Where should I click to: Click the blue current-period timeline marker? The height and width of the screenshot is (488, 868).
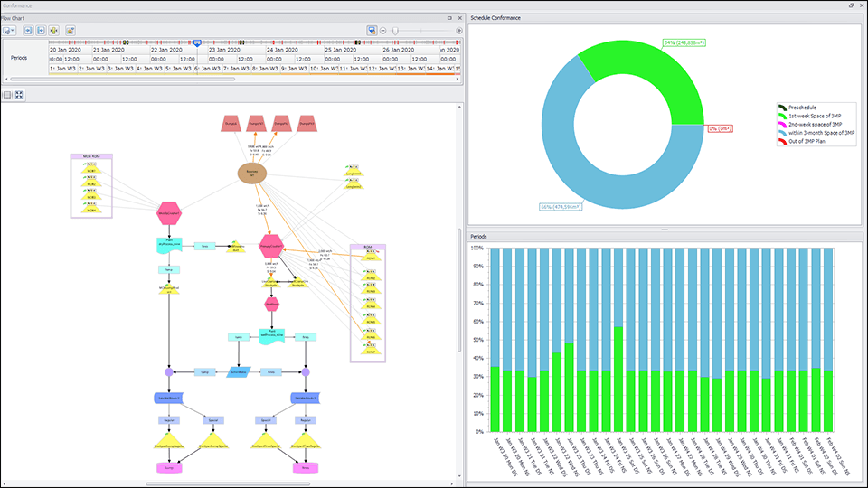(x=197, y=42)
